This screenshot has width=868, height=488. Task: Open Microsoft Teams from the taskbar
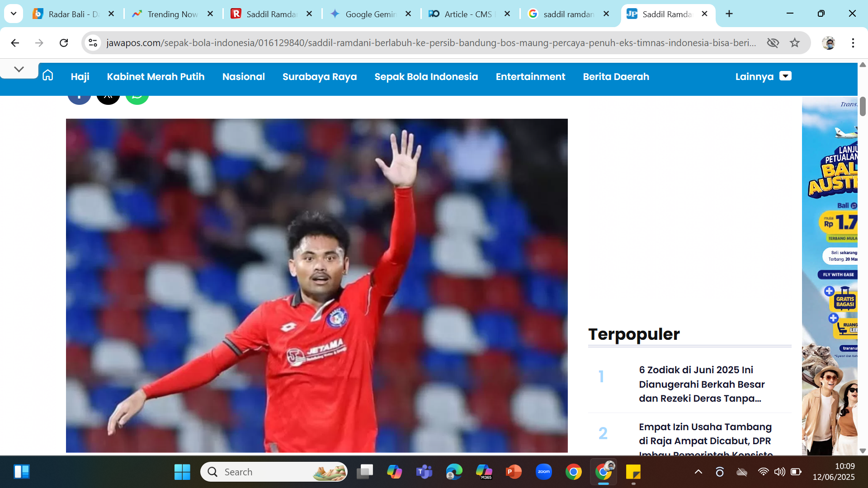[424, 472]
